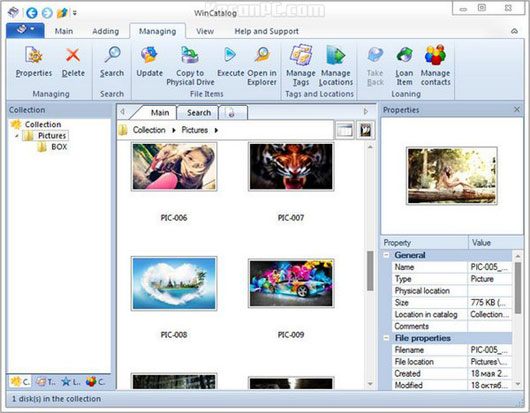Viewport: 530px width, 413px height.
Task: Select the Collection root in the tree
Action: pos(43,124)
